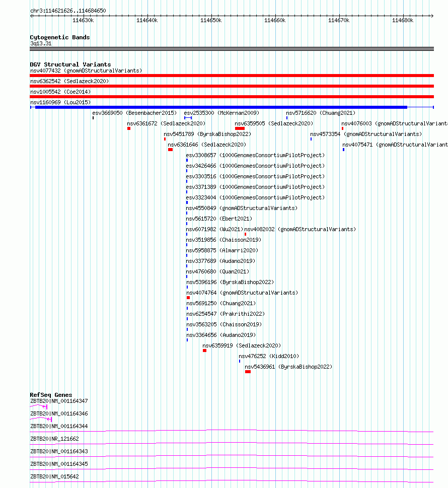Click esv2535300 McKernan2009 label
This screenshot has height=488, width=448.
point(221,113)
